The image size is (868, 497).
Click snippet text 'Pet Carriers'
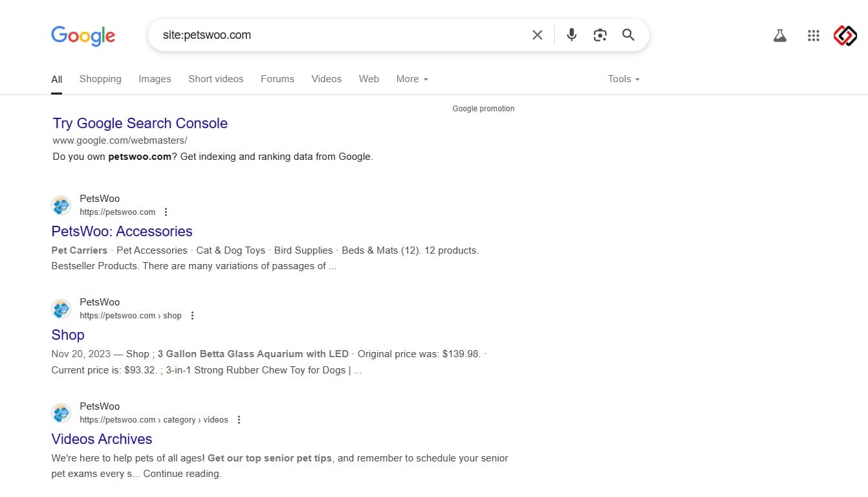click(79, 250)
